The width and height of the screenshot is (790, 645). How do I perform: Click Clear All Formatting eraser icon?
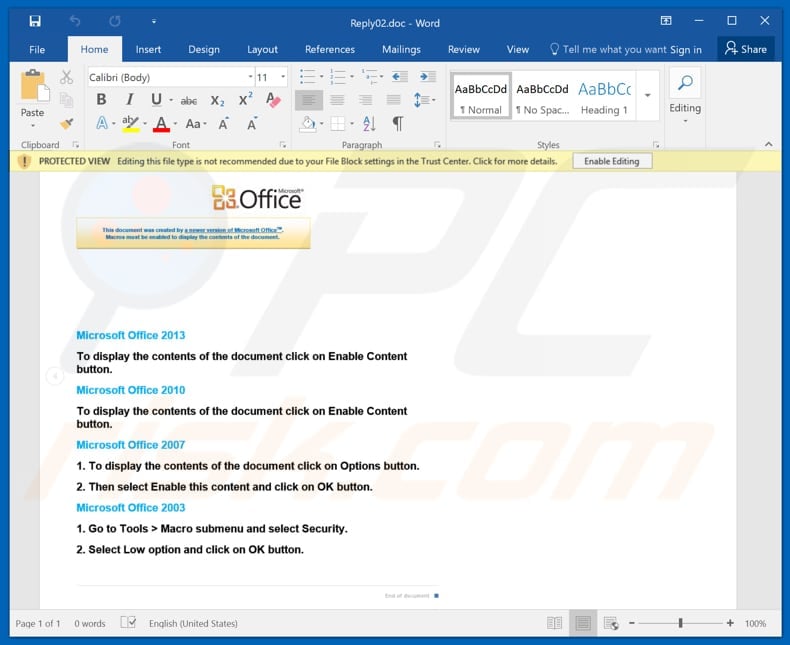pos(273,100)
